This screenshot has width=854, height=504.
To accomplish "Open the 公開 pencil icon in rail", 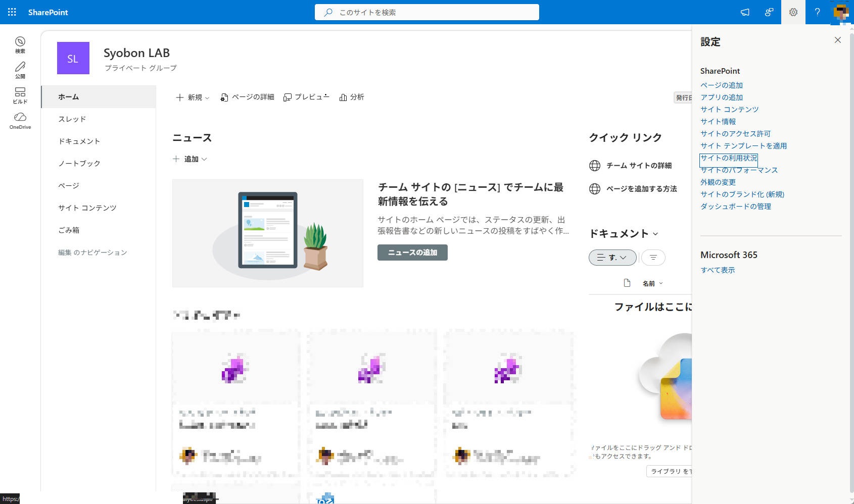I will [20, 70].
